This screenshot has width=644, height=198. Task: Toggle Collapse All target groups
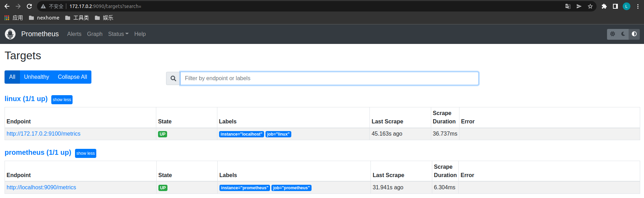click(72, 77)
